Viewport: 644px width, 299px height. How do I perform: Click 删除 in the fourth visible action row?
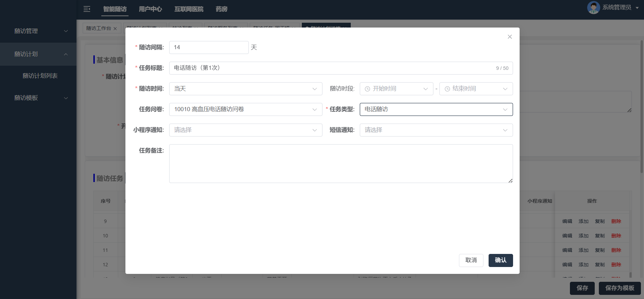click(616, 265)
